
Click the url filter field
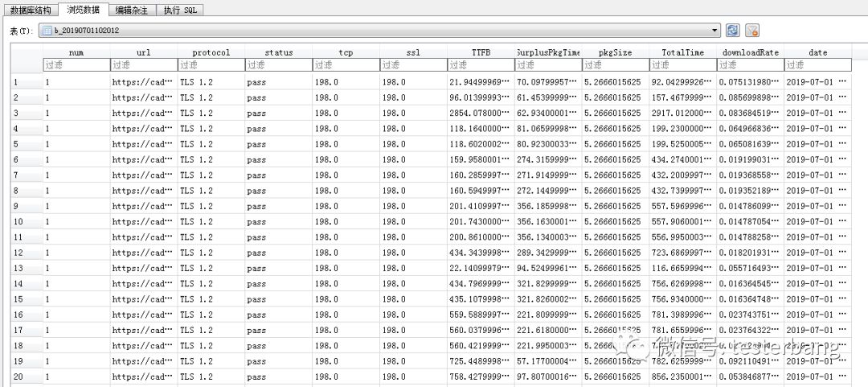(144, 65)
